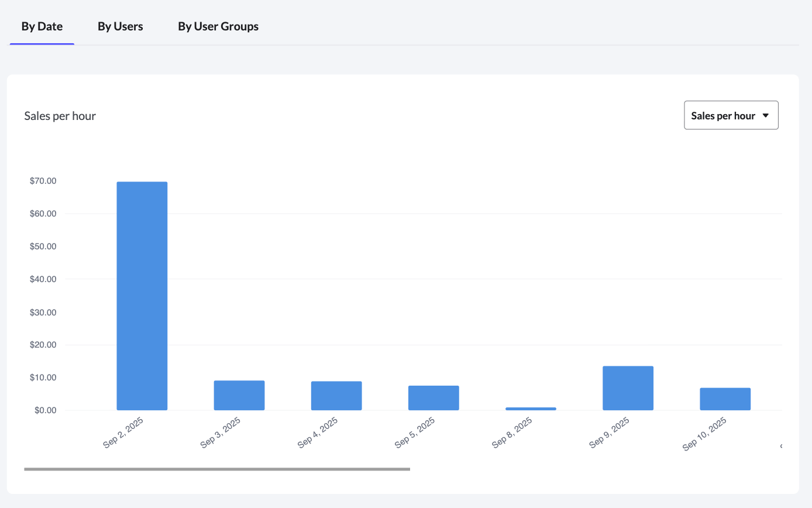The width and height of the screenshot is (812, 508).
Task: Click the Sales per hour chart title
Action: click(x=60, y=116)
